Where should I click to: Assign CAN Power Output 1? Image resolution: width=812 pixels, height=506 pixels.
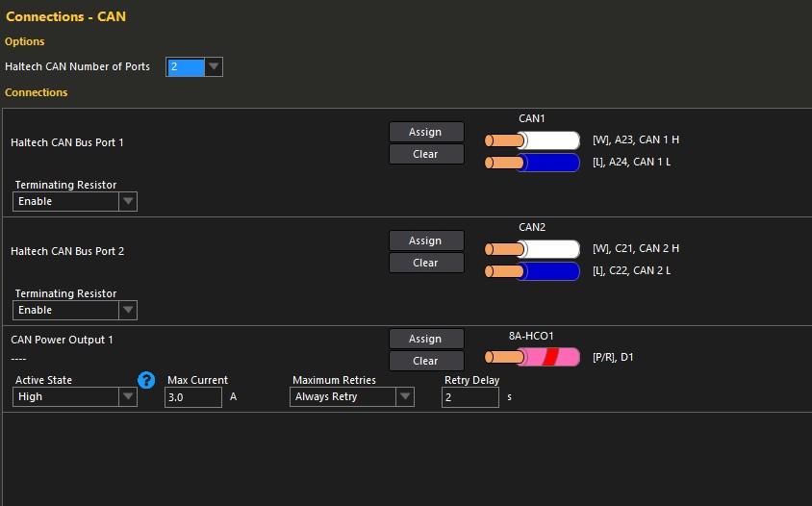tap(426, 339)
